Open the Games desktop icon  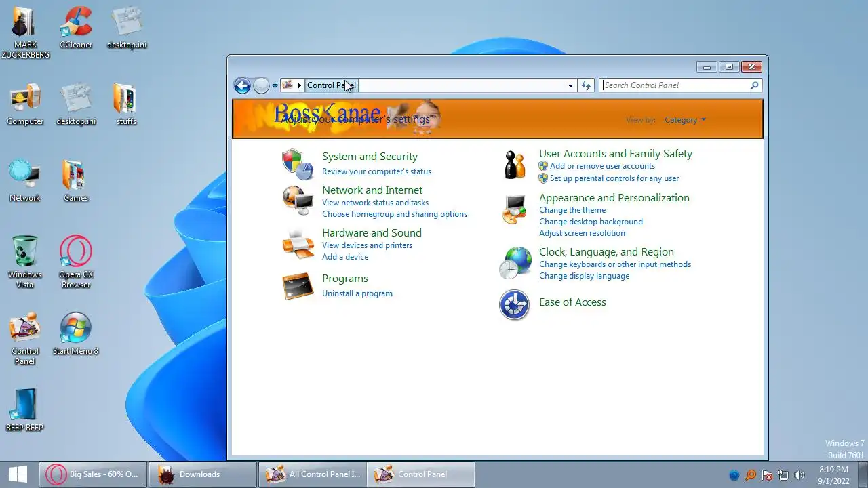tap(76, 181)
